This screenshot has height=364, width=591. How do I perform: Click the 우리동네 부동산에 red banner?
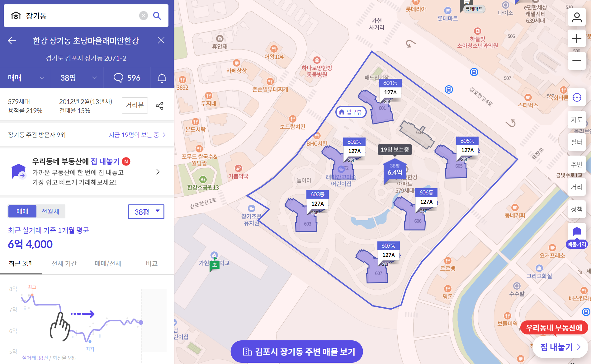pos(554,328)
